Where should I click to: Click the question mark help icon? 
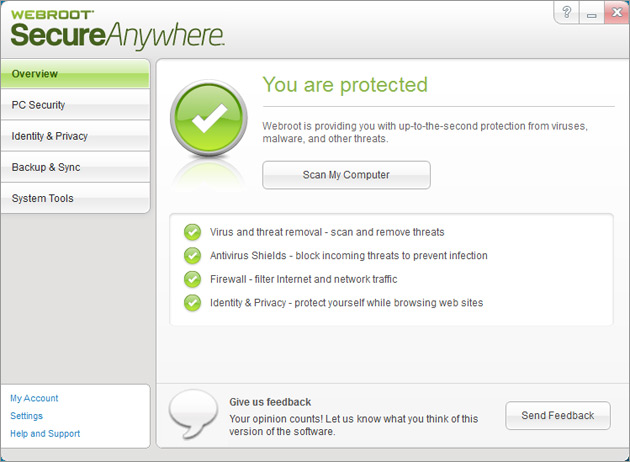(567, 12)
